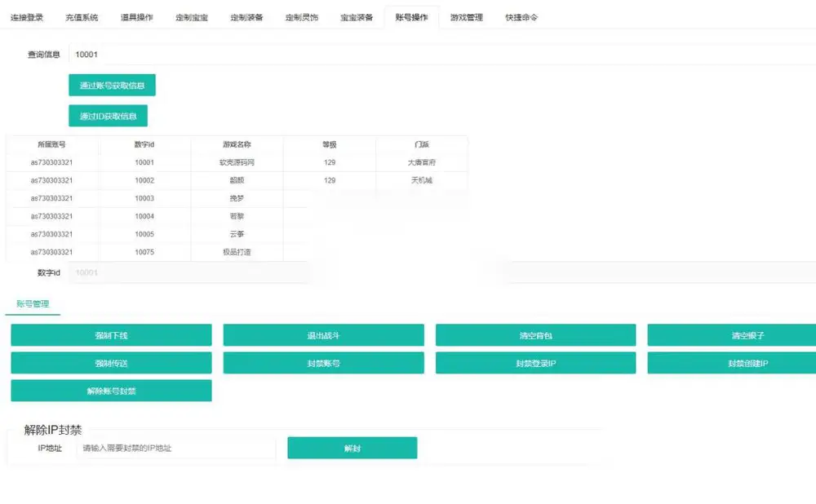Viewport: 816px width, 504px height.
Task: Click level 129 in the 10001 row
Action: click(x=330, y=162)
